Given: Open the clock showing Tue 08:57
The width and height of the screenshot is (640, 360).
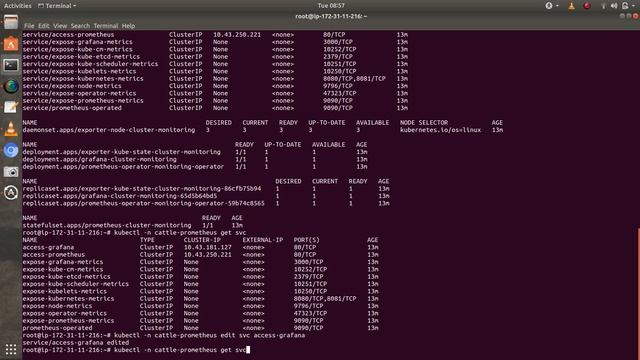Looking at the screenshot, I should click(x=331, y=6).
